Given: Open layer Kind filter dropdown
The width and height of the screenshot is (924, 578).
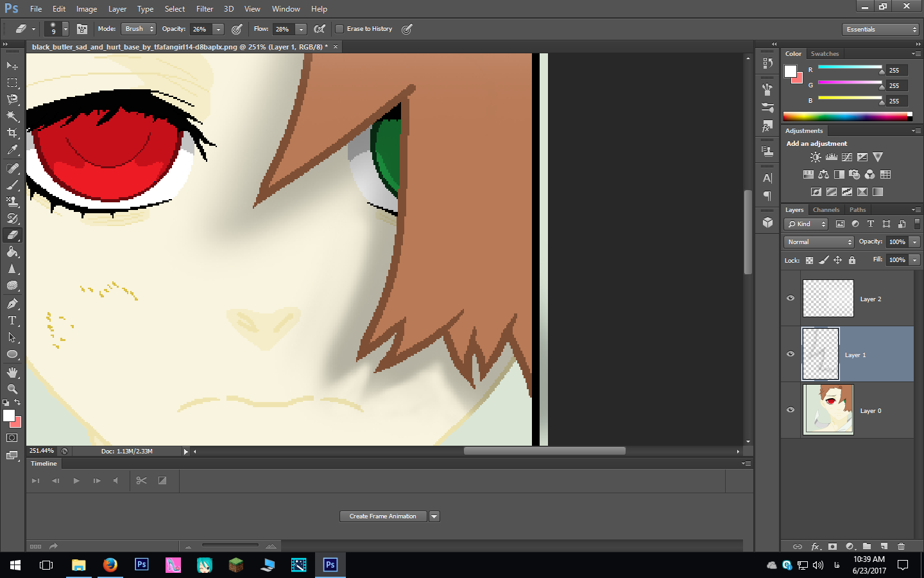Looking at the screenshot, I should point(807,224).
